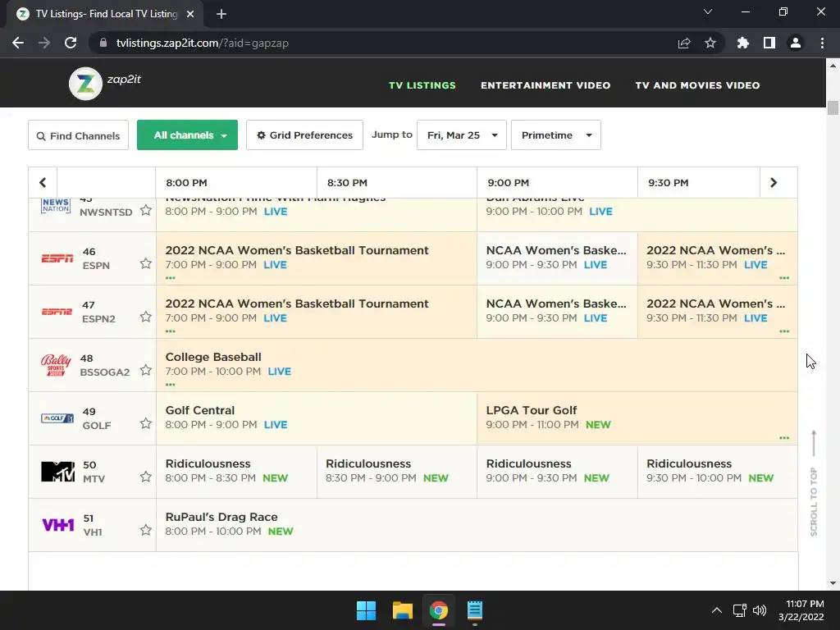
Task: Click the Bally Sports channel logo
Action: (x=56, y=365)
